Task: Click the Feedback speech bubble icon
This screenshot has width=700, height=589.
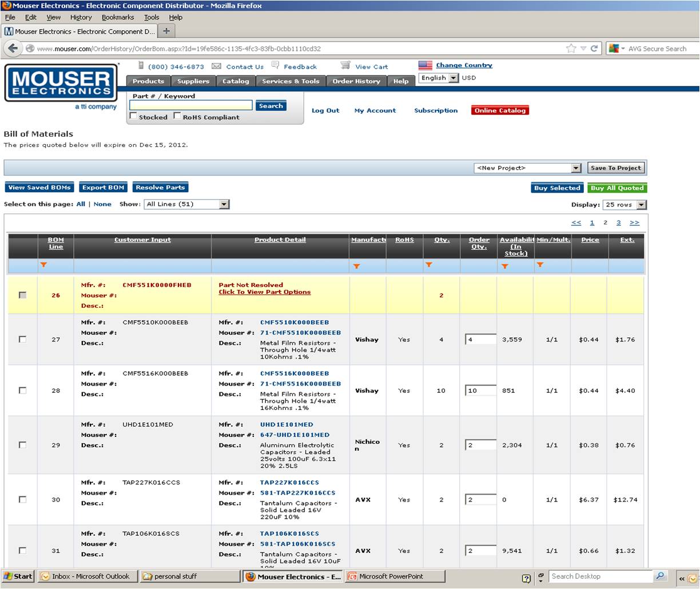Action: [276, 65]
